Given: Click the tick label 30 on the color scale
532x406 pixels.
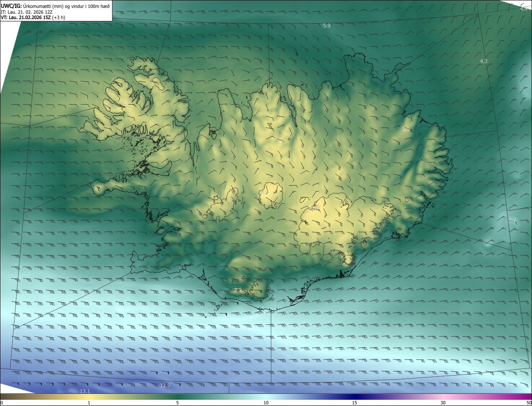Looking at the screenshot, I should coord(443,403).
